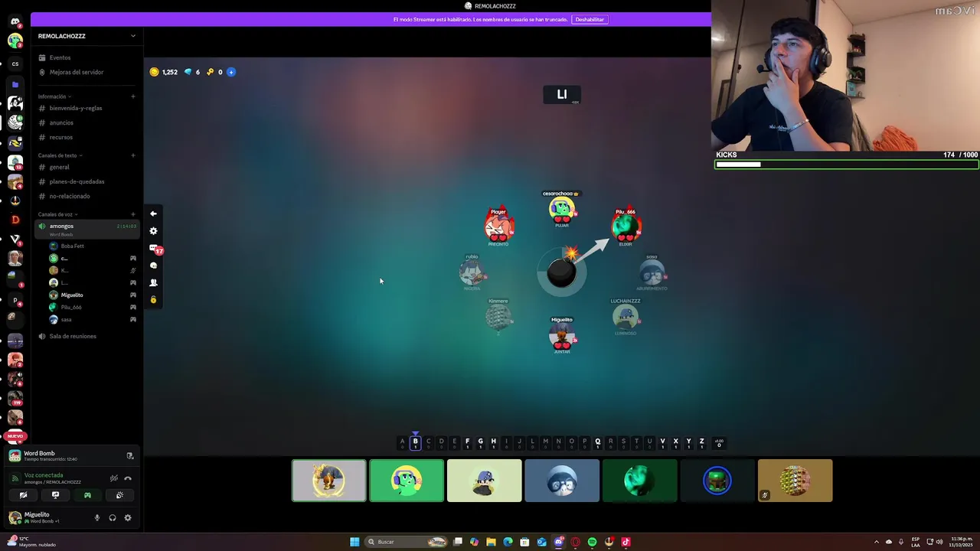Viewport: 980px width, 551px height.
Task: Click the Word Bomb activity pop-out icon
Action: [130, 455]
